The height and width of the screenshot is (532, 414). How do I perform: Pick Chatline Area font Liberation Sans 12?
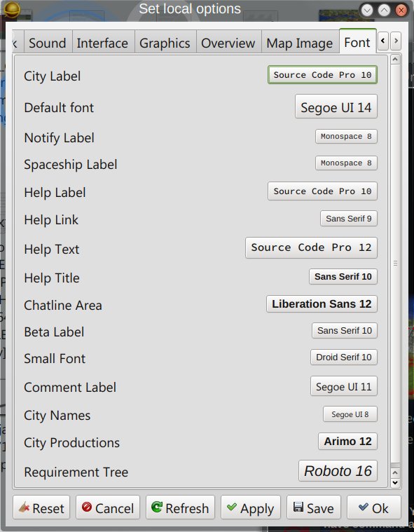(x=322, y=304)
